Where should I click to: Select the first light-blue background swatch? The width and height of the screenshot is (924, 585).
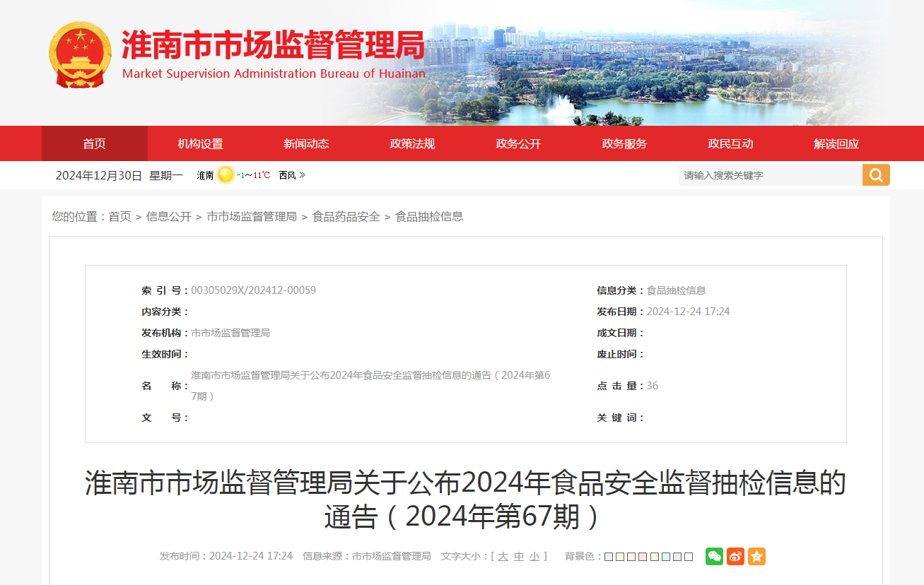pos(609,557)
